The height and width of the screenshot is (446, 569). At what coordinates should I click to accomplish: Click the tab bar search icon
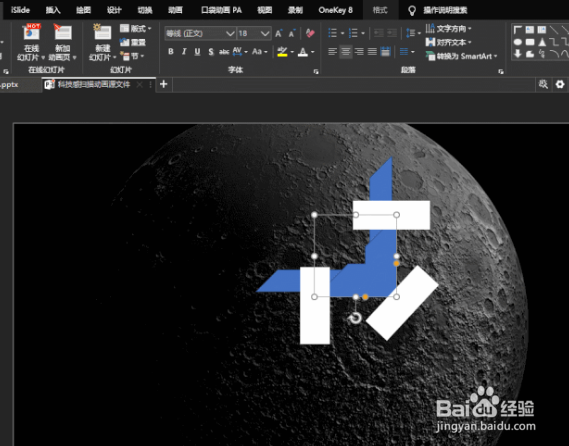pos(543,85)
